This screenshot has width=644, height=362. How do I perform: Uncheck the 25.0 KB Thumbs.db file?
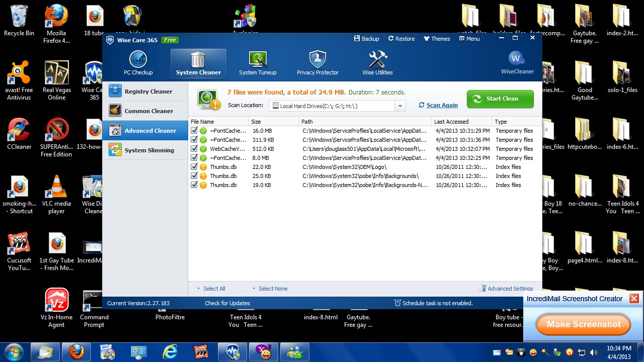click(x=194, y=176)
